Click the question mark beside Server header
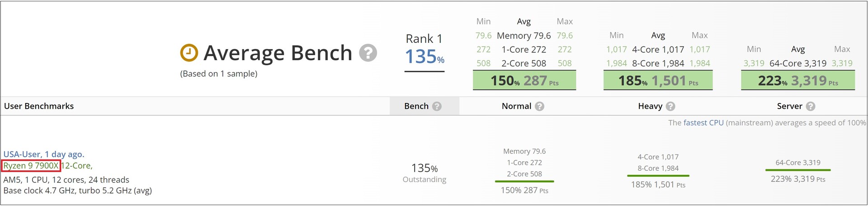 [811, 106]
